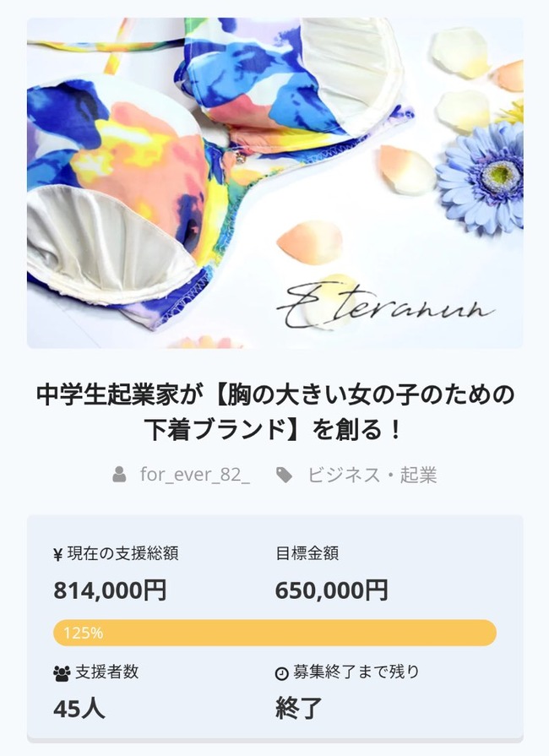Viewport: 549px width, 756px height.
Task: Click the 650,000円 goal amount
Action: click(x=331, y=592)
